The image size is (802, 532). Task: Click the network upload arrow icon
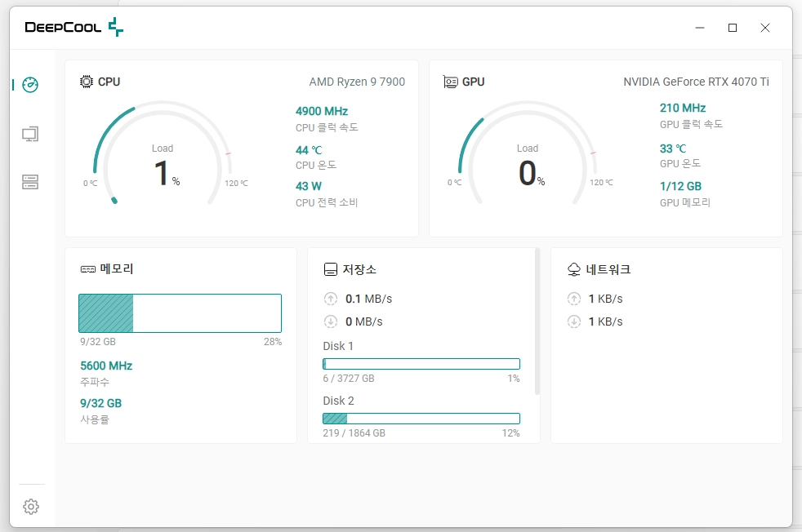[x=574, y=299]
